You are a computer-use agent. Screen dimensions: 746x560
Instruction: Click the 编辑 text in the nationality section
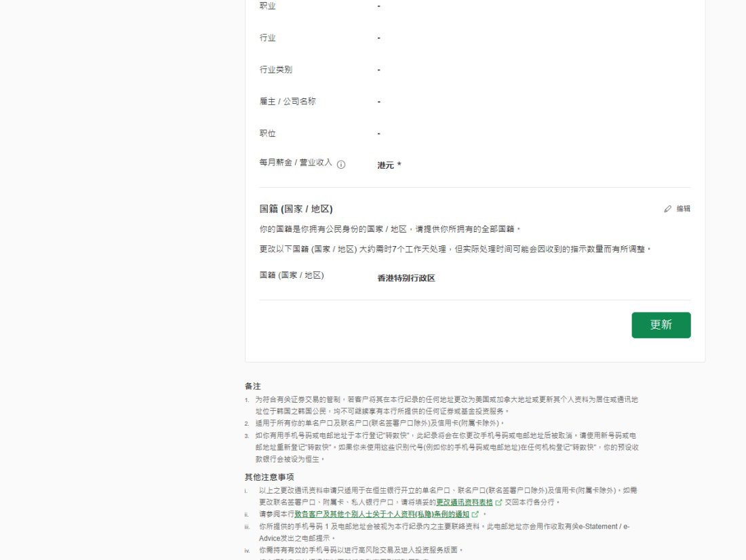pyautogui.click(x=684, y=209)
